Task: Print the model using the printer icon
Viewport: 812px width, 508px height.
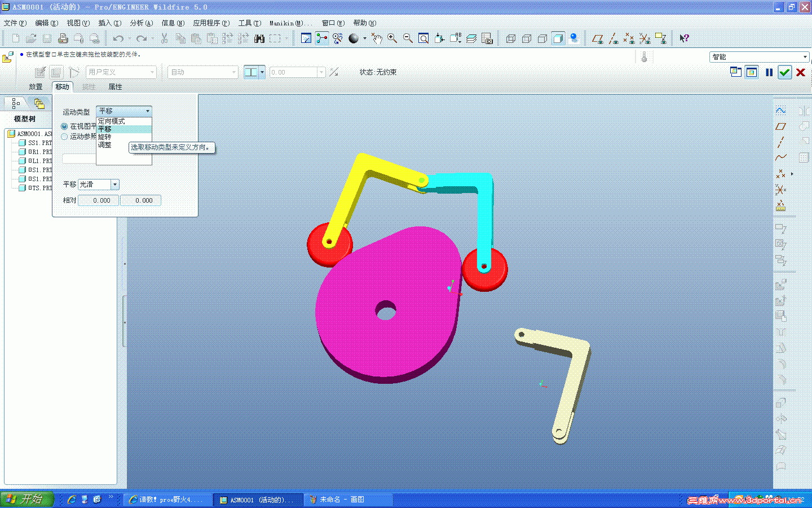Action: click(63, 38)
